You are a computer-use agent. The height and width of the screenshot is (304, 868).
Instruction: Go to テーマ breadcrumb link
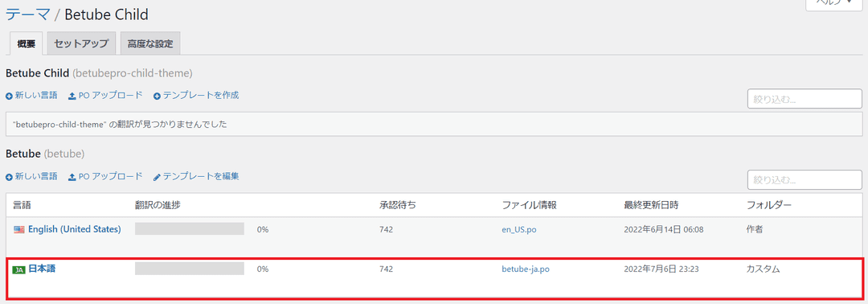[27, 14]
